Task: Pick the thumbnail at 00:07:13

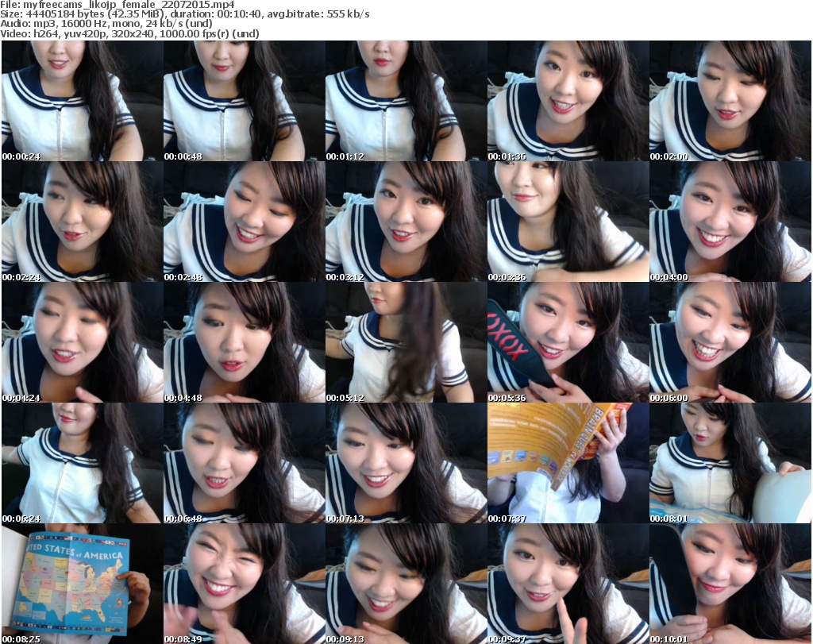Action: (406, 463)
